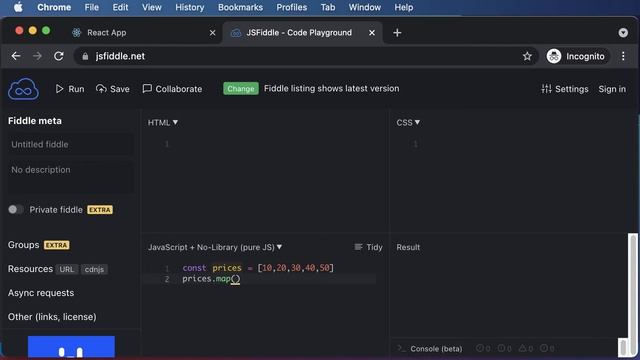
Task: Open the Collaborate option
Action: tap(172, 89)
